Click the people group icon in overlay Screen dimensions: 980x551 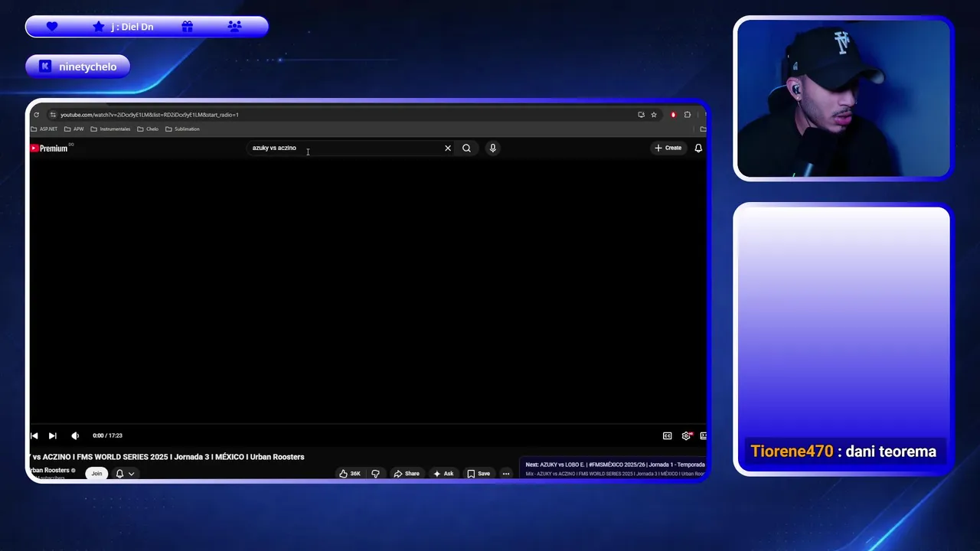point(235,26)
